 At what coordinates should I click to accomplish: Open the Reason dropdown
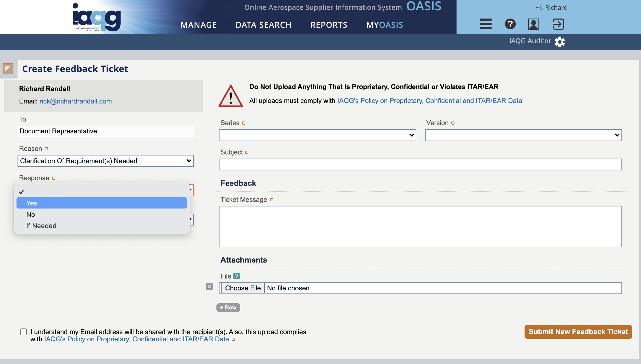pyautogui.click(x=106, y=161)
